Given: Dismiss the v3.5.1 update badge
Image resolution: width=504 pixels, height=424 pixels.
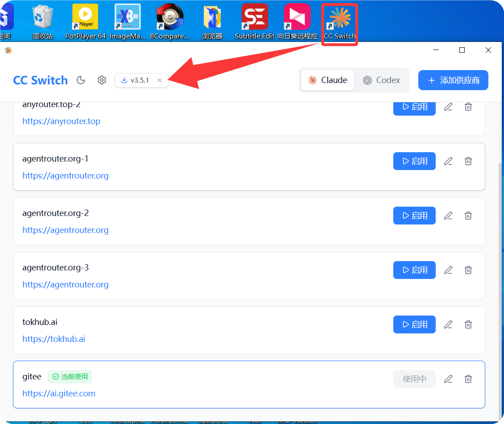Looking at the screenshot, I should click(x=159, y=80).
